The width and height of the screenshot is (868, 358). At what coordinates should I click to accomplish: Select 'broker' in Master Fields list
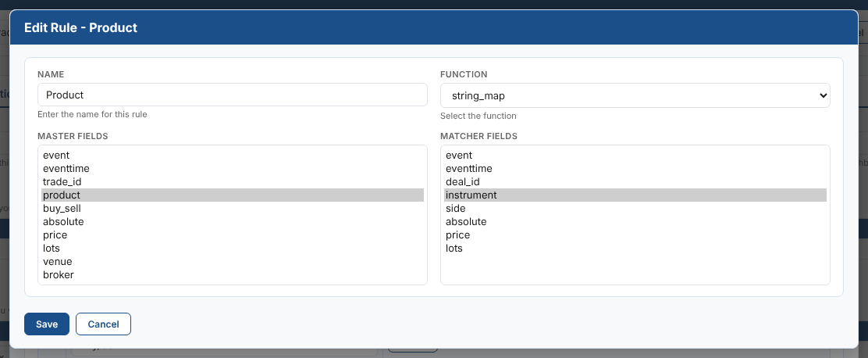233,275
